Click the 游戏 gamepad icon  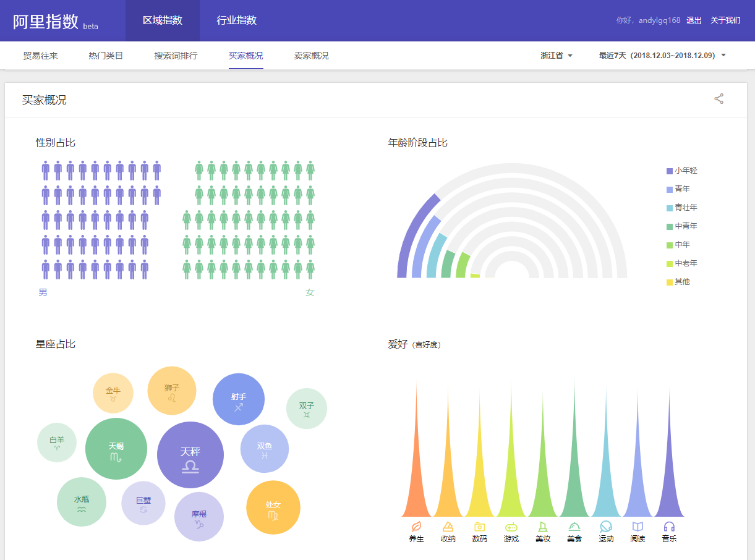coord(511,527)
